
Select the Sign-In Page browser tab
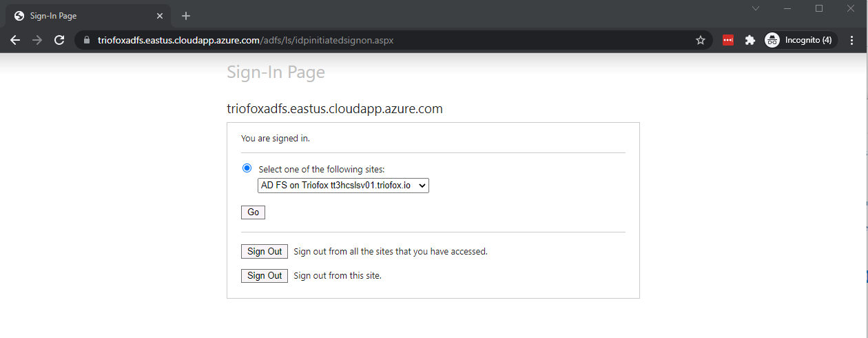point(87,16)
